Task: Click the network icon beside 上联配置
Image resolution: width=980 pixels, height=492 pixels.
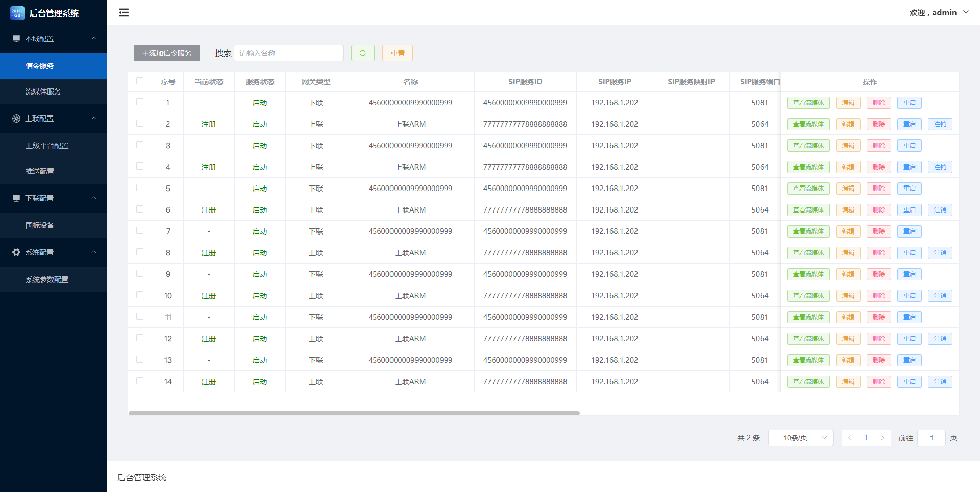Action: 16,119
